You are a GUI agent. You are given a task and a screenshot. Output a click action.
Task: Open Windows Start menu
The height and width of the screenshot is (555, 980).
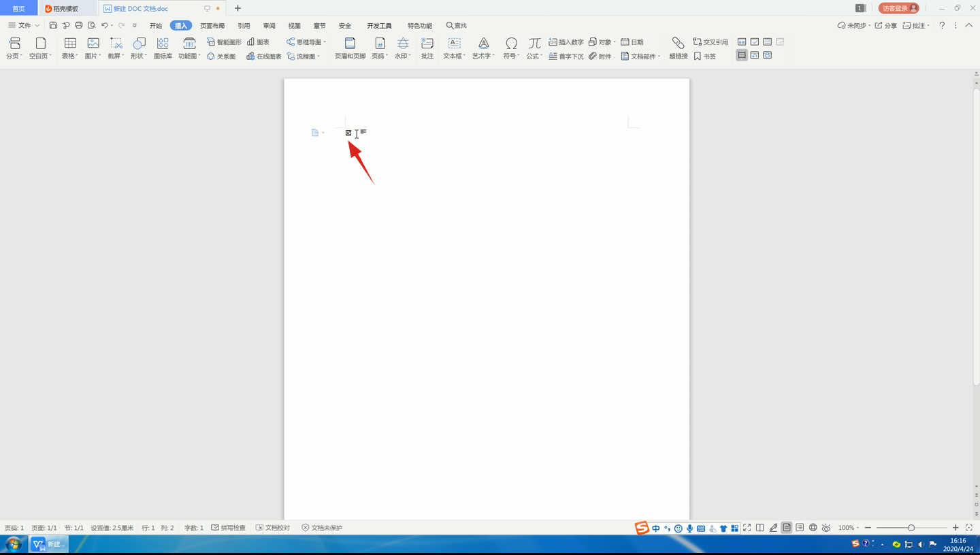point(13,544)
